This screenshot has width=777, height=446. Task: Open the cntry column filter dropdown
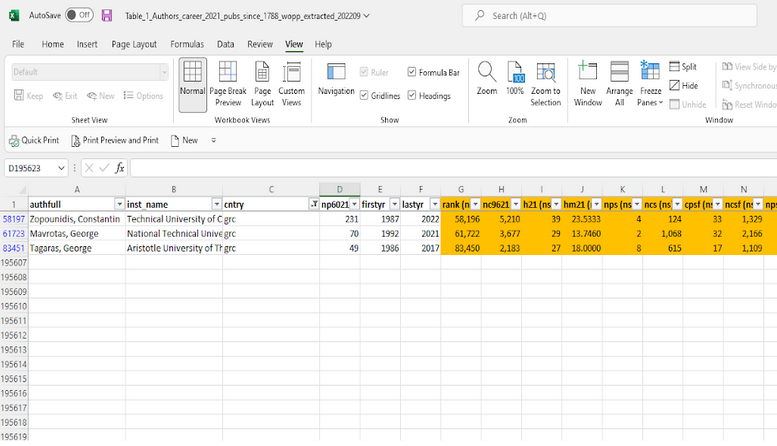click(312, 204)
